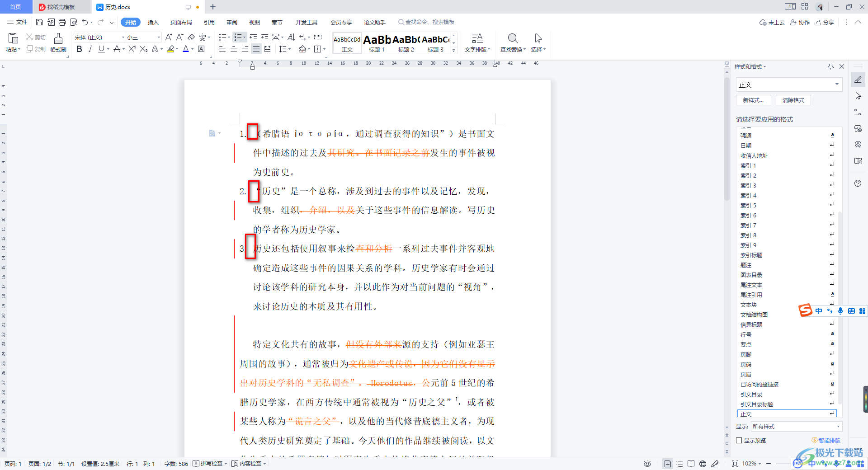The image size is (868, 470).
Task: Open the 审阅 ribbon tab
Action: tap(232, 22)
